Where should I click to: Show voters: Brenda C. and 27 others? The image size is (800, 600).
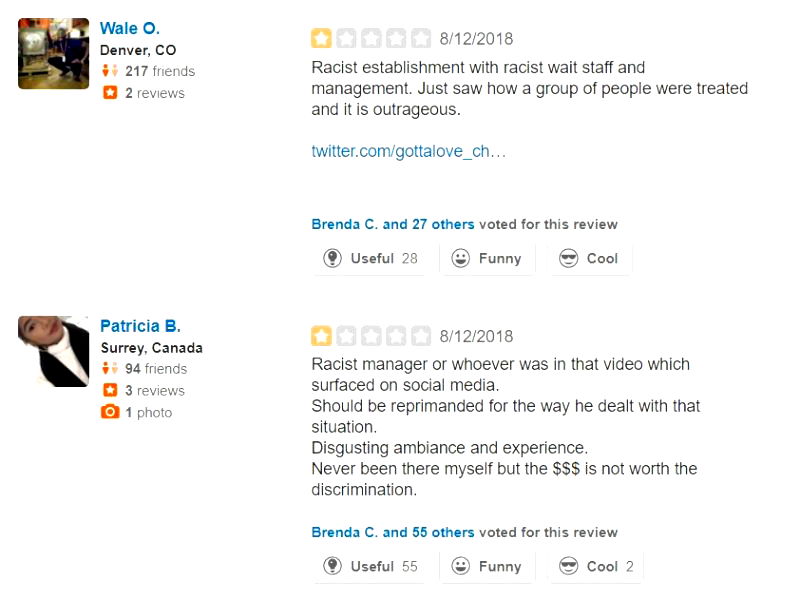click(x=393, y=224)
